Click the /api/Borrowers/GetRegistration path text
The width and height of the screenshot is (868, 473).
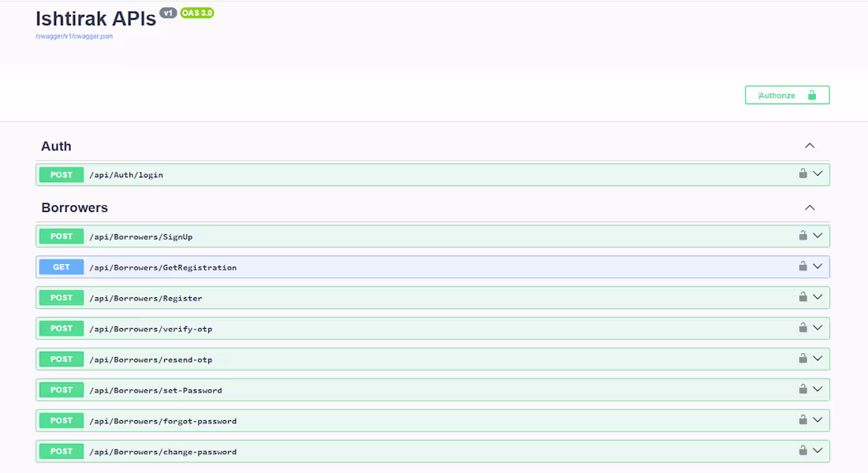point(163,267)
